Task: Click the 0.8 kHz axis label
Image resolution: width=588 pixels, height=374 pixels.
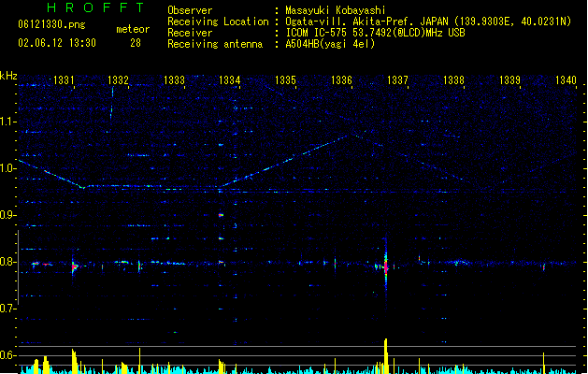Action: coord(7,262)
